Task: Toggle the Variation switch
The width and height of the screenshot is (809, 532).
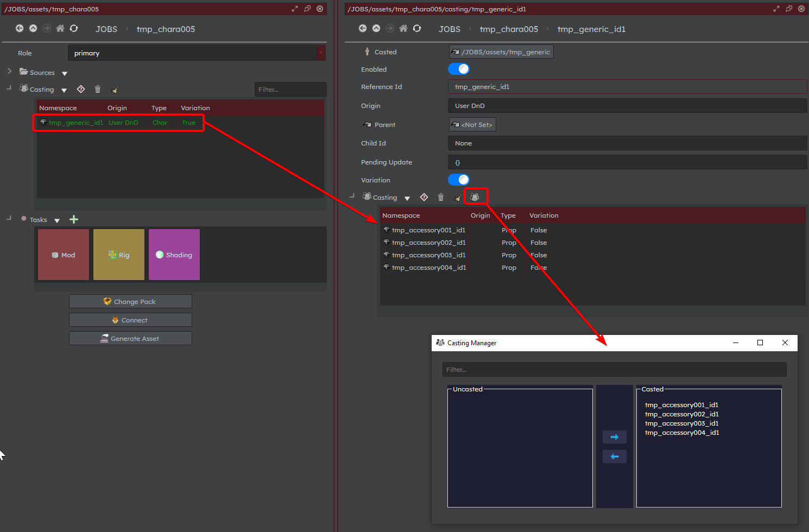Action: (459, 180)
